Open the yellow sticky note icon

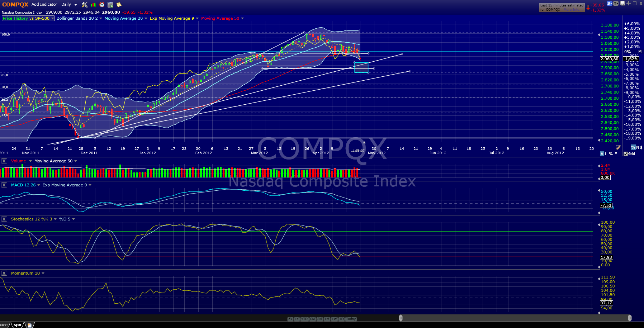click(x=119, y=5)
